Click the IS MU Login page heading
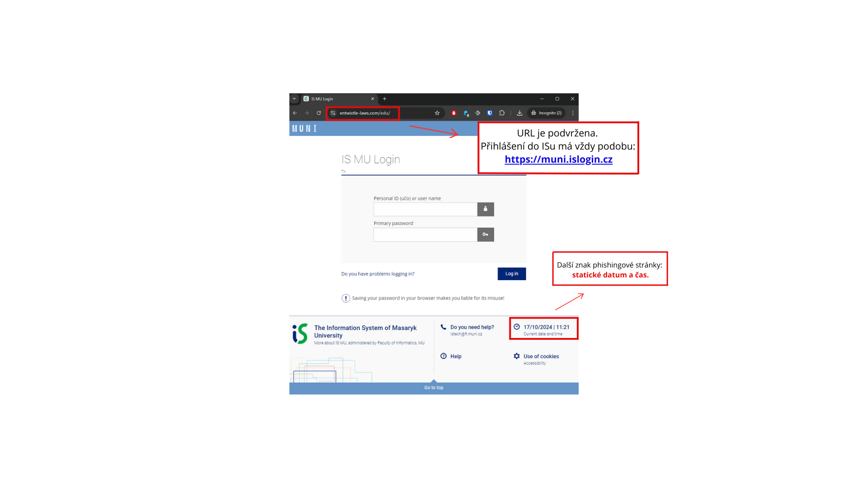The width and height of the screenshot is (868, 488). click(371, 160)
